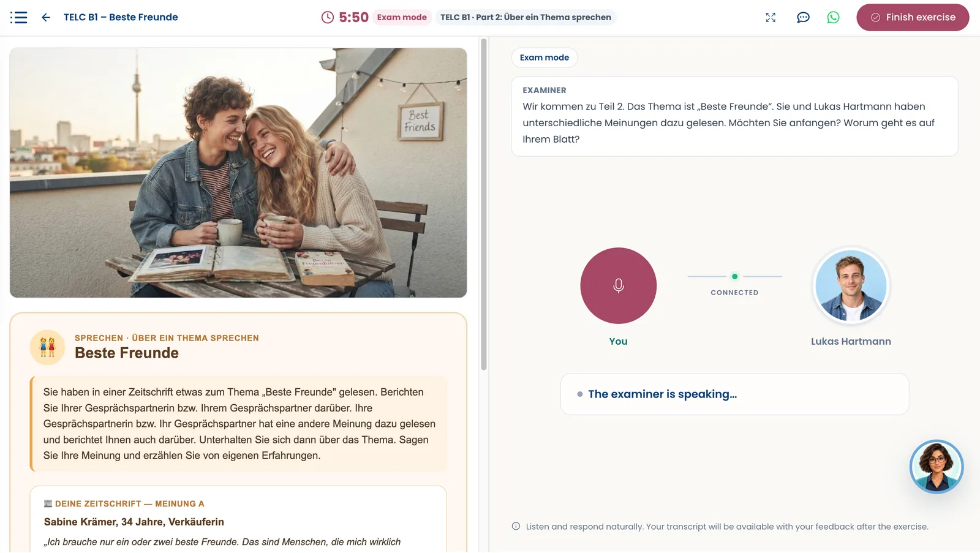Click the Finish exercise button
980x553 pixels.
pos(913,17)
